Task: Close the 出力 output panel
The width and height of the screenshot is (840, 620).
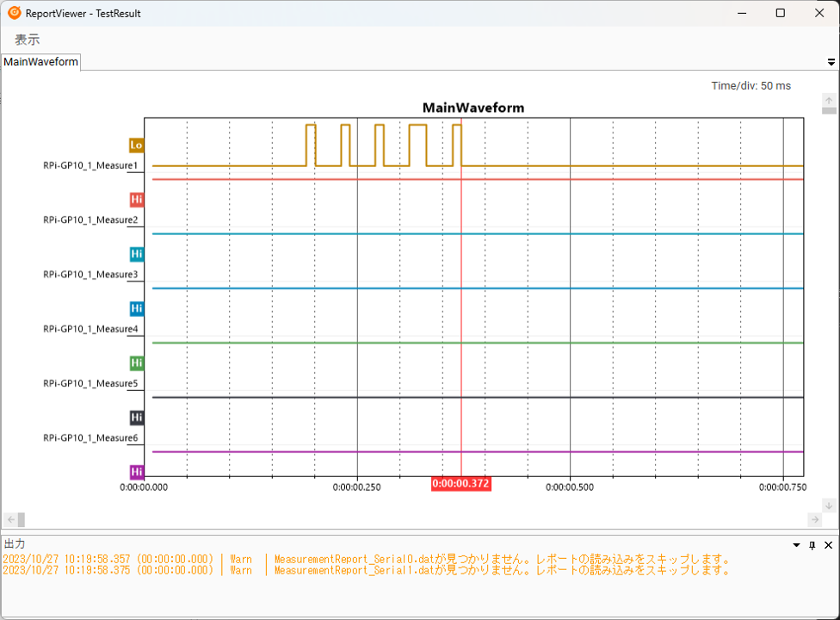Action: coord(829,545)
